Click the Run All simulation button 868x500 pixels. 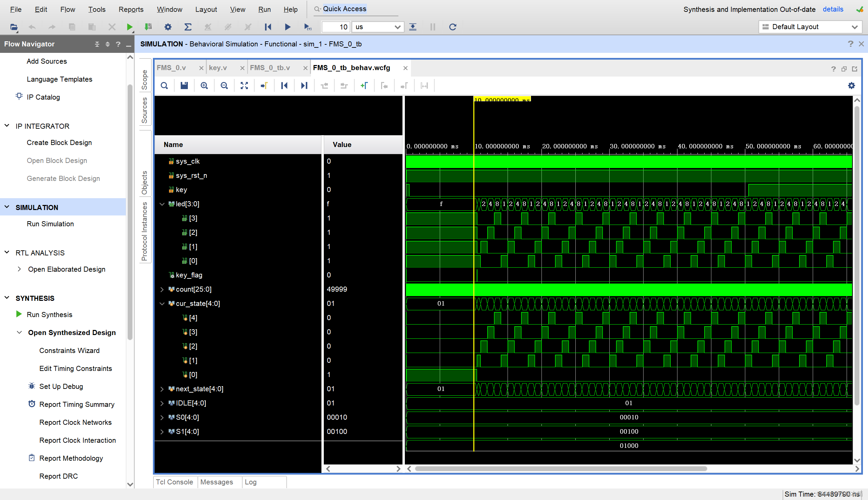tap(288, 27)
